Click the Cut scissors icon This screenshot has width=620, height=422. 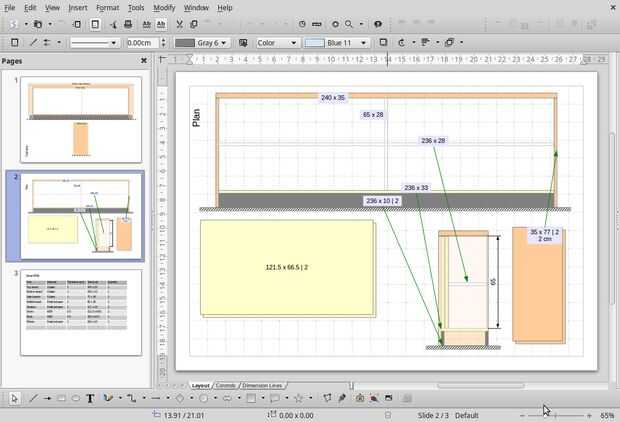[x=180, y=24]
